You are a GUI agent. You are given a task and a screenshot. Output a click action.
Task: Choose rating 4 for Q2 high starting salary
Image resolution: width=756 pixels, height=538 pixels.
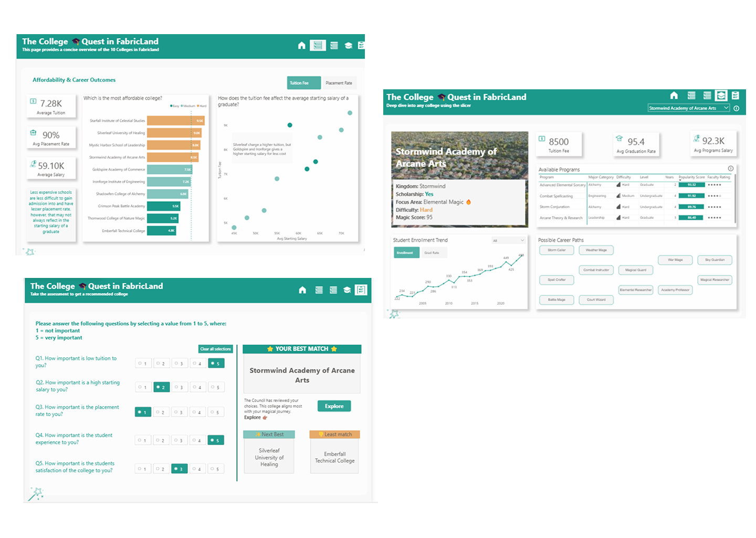(x=197, y=387)
